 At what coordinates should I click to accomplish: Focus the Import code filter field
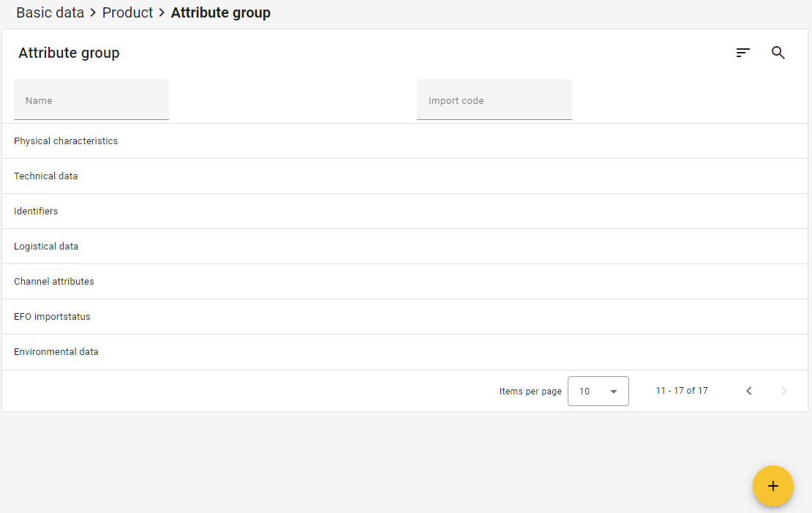[495, 100]
